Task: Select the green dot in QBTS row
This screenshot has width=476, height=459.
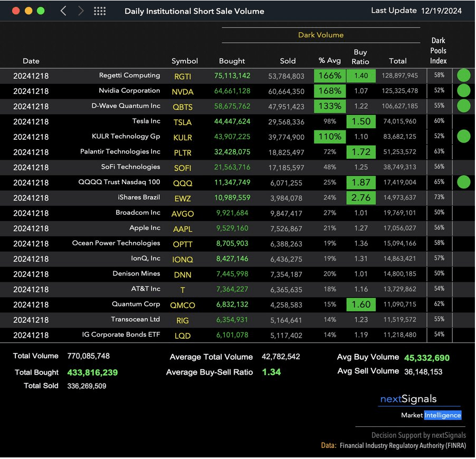Action: [x=463, y=106]
